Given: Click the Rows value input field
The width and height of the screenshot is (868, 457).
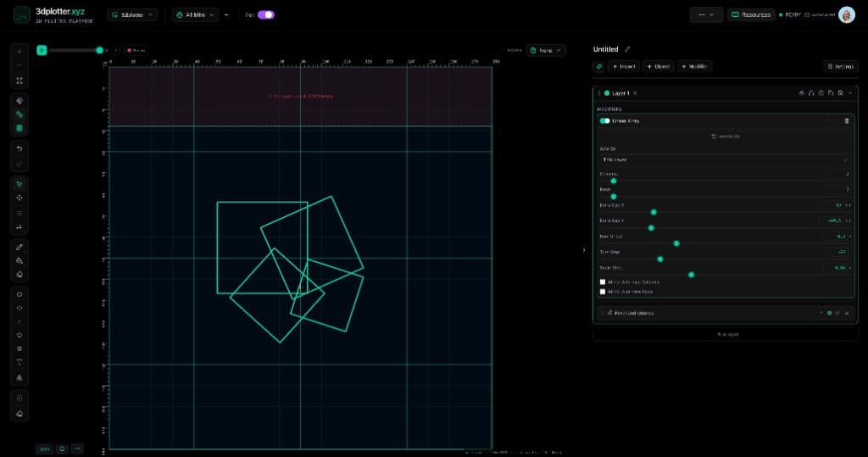Looking at the screenshot, I should (837, 189).
